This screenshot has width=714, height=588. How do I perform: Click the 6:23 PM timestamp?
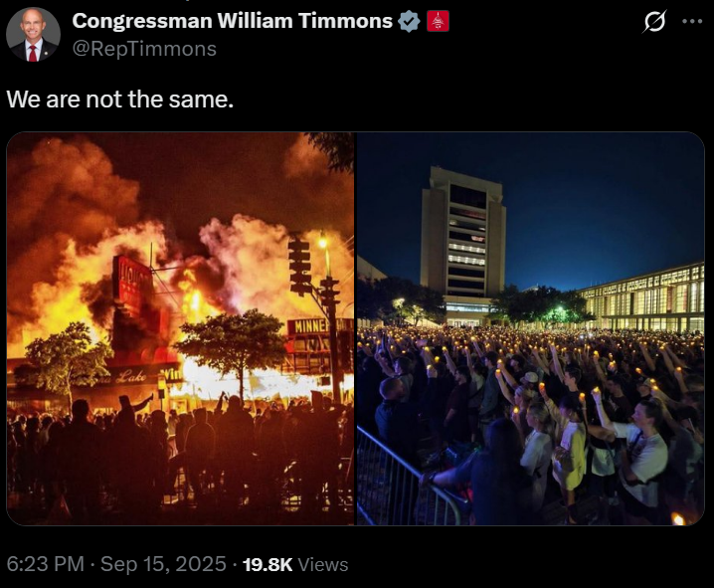tap(46, 564)
